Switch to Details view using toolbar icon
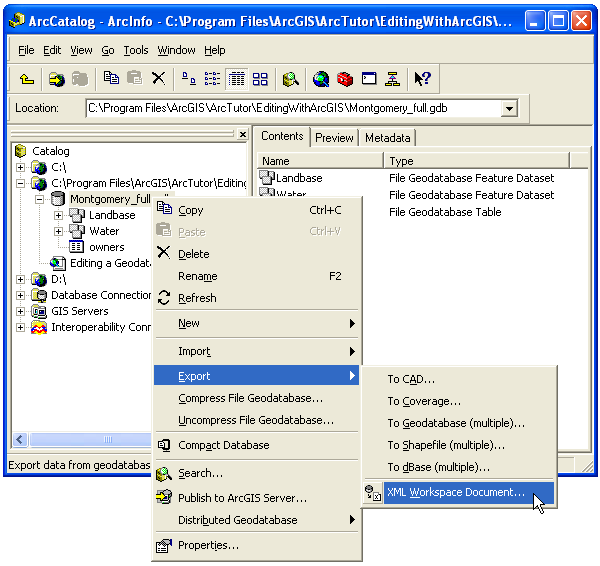Viewport: 600px width, 566px height. pos(237,78)
